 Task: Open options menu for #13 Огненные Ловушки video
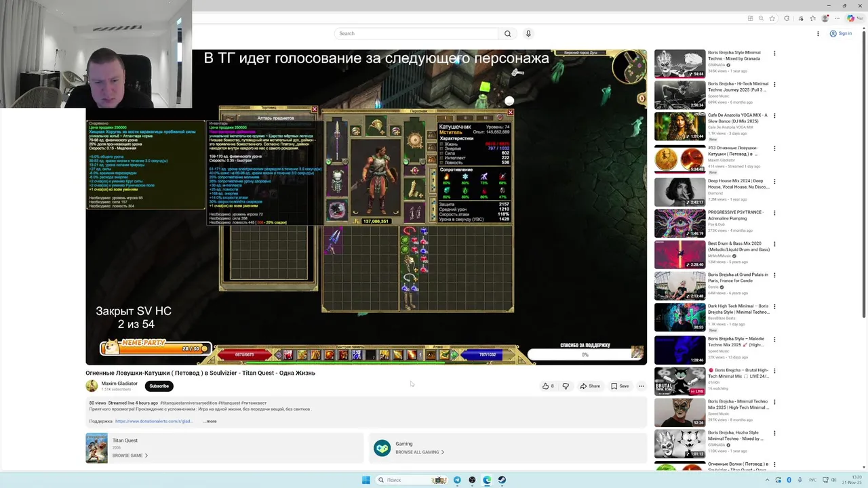click(774, 148)
